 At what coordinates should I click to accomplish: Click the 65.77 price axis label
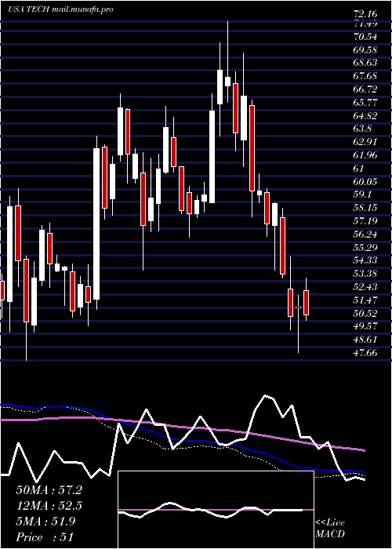pyautogui.click(x=365, y=103)
